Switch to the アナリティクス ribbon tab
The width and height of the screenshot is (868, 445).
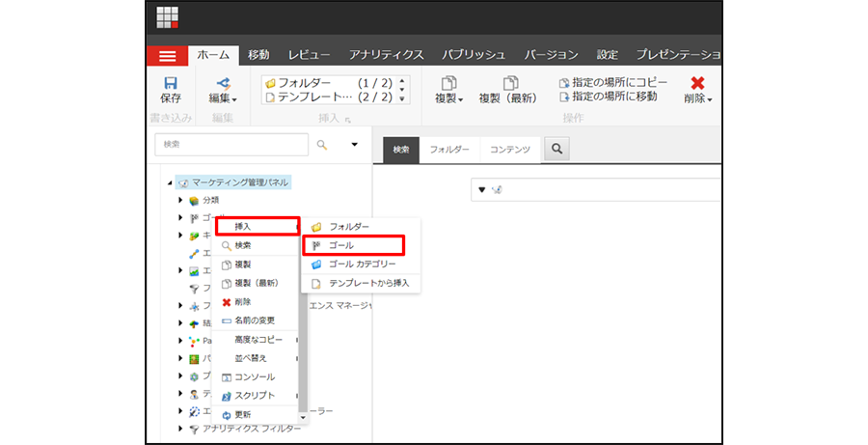coord(389,55)
